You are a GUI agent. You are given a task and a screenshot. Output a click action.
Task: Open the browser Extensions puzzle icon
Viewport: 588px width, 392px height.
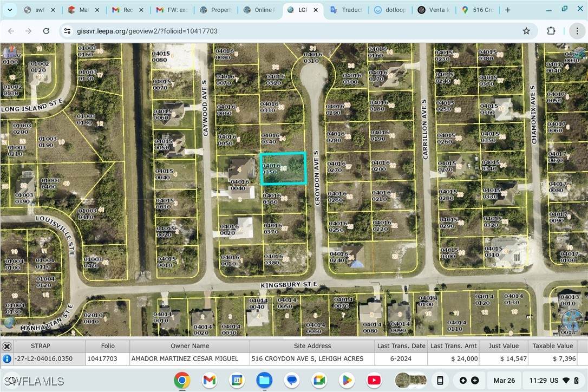tap(551, 31)
